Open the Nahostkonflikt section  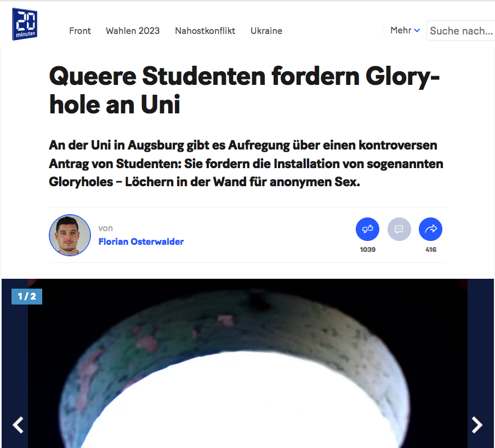[x=205, y=31]
